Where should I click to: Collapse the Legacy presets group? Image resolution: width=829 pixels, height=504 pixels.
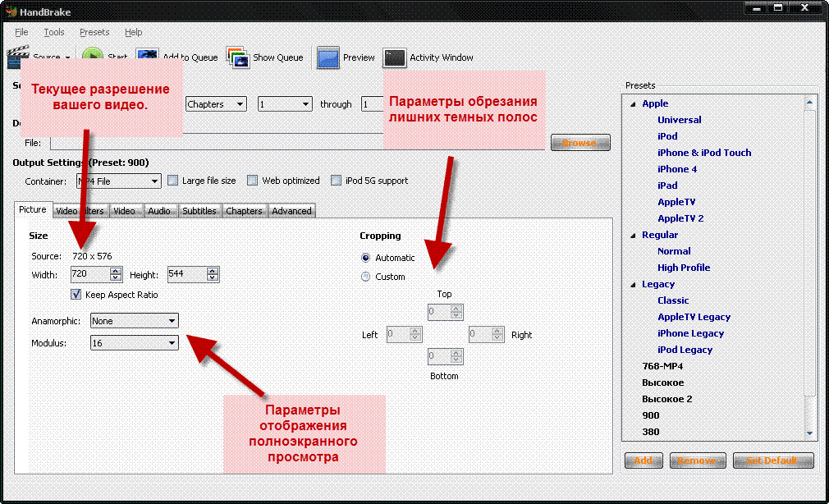pyautogui.click(x=633, y=285)
